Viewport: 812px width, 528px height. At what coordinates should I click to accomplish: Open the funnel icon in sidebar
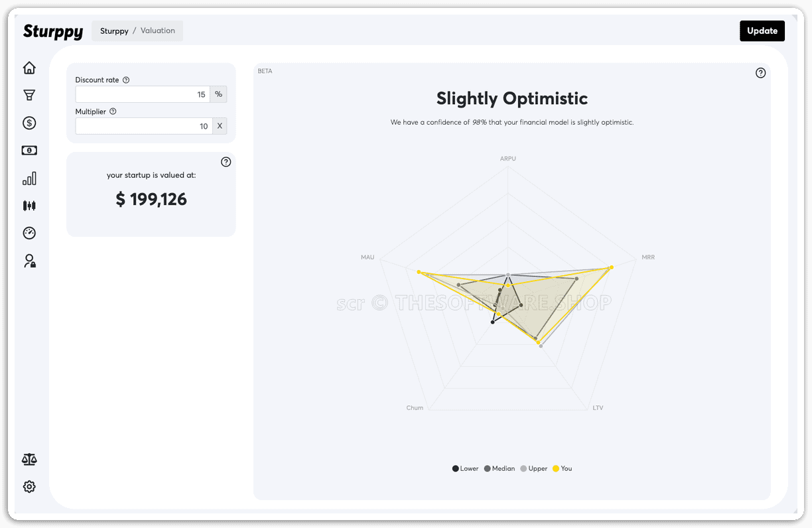click(x=29, y=96)
